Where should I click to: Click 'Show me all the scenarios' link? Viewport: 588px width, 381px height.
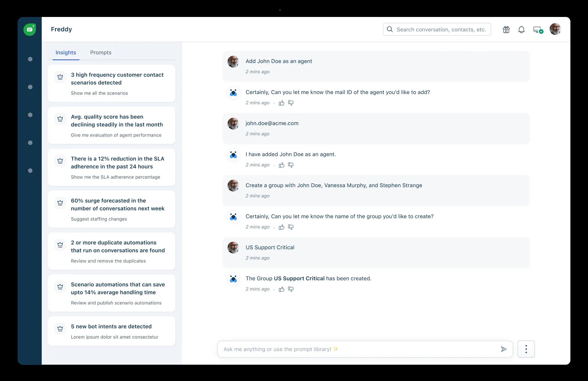pos(99,93)
